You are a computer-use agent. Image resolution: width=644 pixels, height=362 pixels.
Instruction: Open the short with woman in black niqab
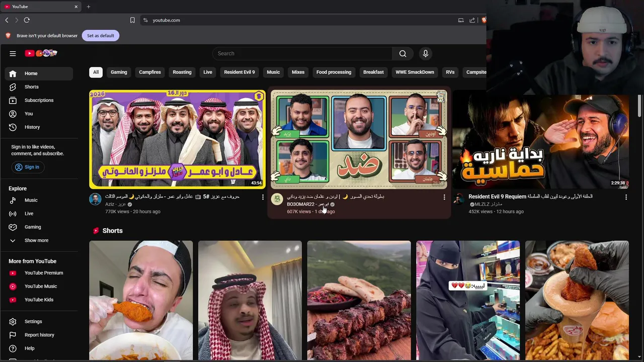468,300
